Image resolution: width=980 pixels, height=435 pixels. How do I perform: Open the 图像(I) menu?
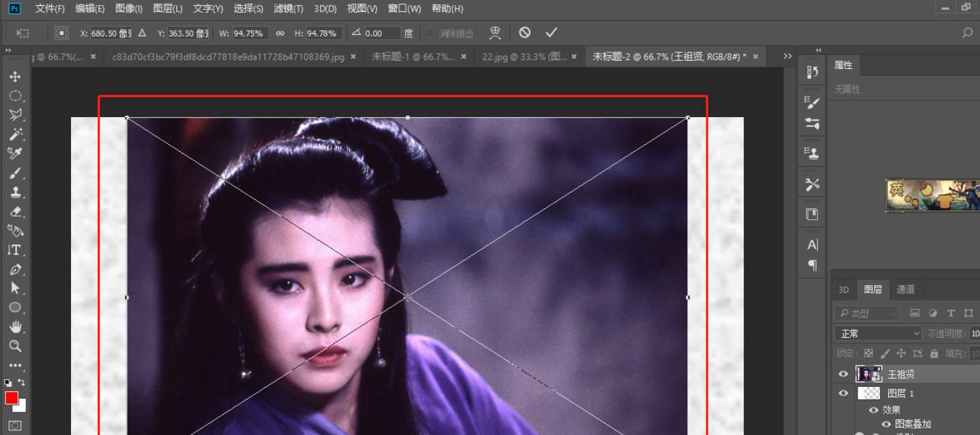(x=129, y=9)
